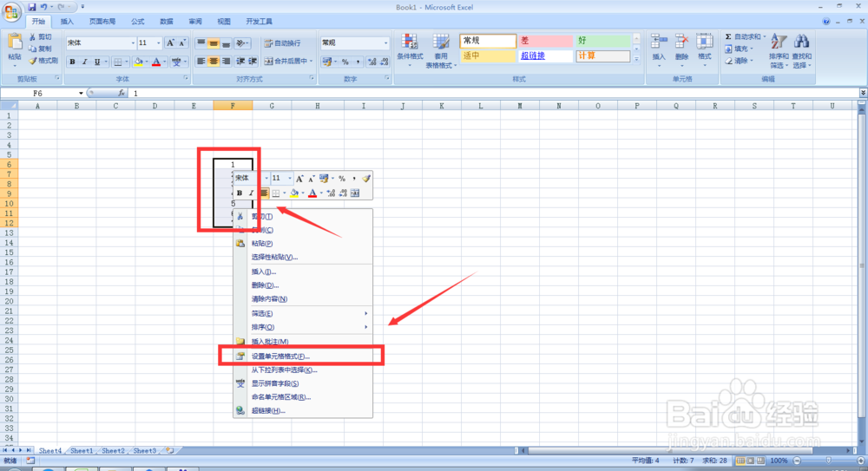
Task: Switch to Formulas (公式) tab
Action: point(138,22)
